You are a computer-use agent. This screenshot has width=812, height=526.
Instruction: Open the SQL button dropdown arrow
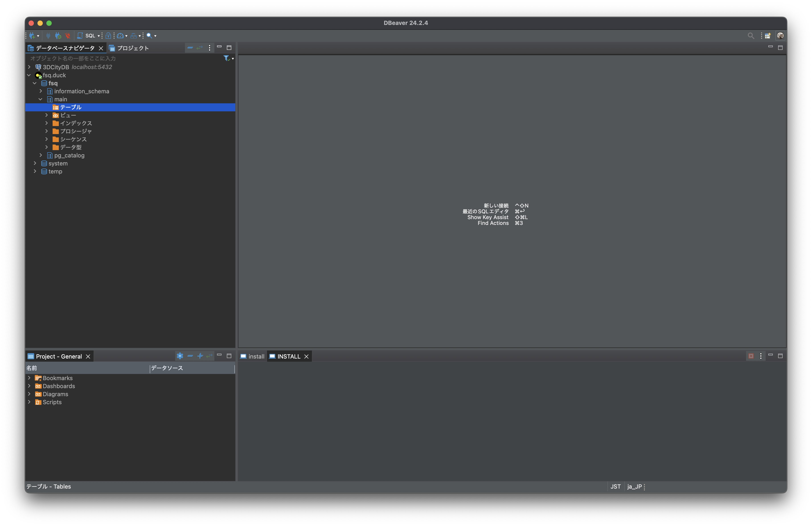[x=98, y=36]
